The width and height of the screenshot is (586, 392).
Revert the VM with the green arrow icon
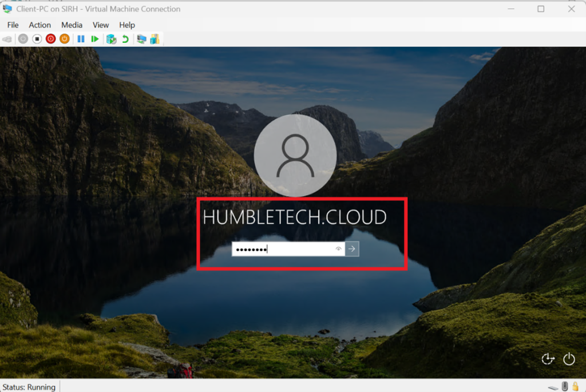coord(125,39)
